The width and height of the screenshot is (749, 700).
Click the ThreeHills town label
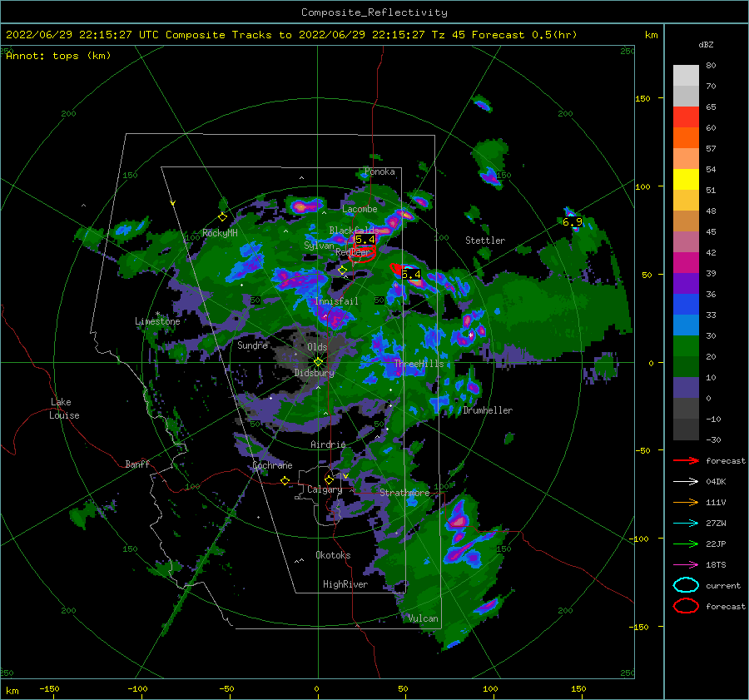[419, 364]
